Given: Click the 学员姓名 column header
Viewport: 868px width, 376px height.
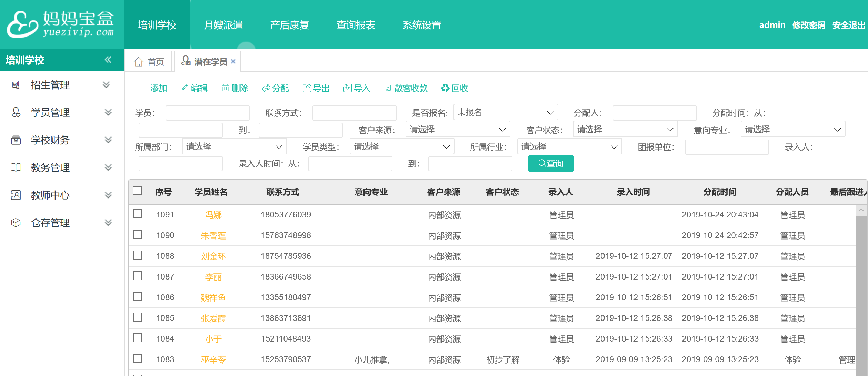Looking at the screenshot, I should click(211, 192).
